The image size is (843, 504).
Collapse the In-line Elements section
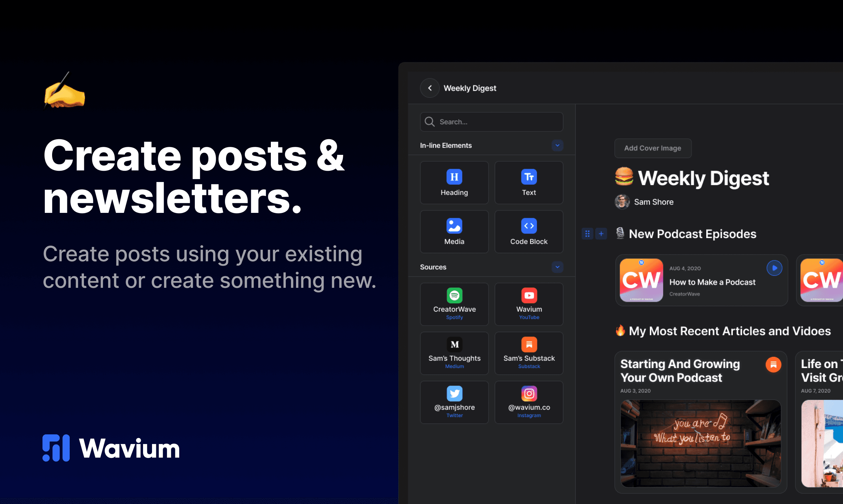557,145
